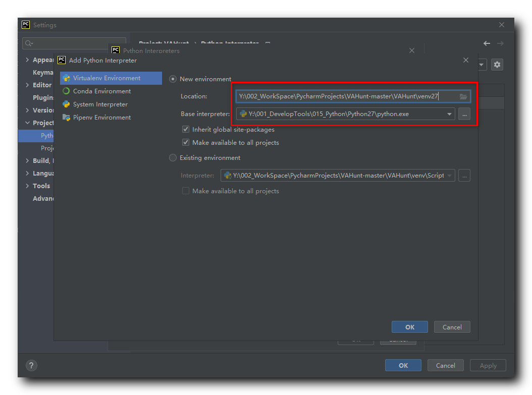Browse for base interpreter with ellipsis button

(x=464, y=114)
